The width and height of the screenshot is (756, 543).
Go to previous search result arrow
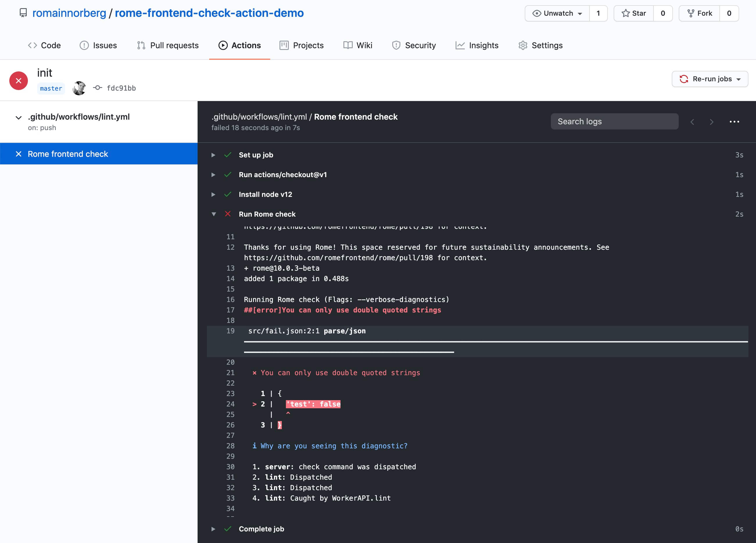[692, 122]
